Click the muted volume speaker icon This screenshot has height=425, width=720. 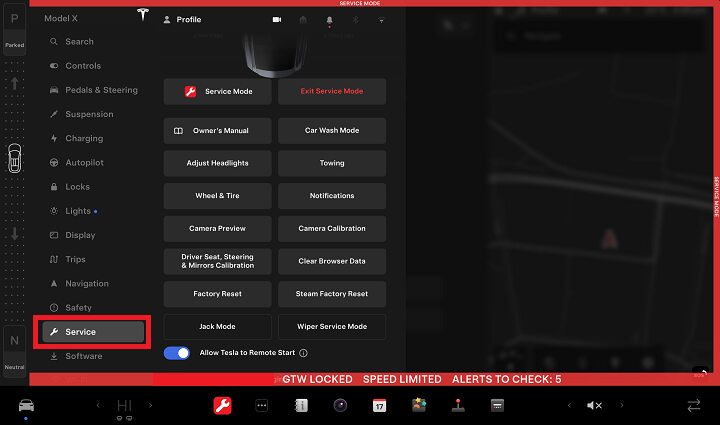pos(594,405)
